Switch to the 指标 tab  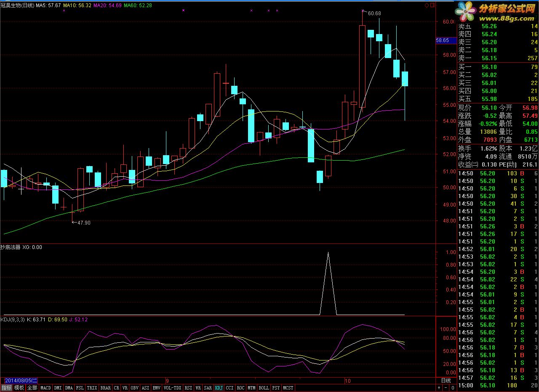coord(6,388)
